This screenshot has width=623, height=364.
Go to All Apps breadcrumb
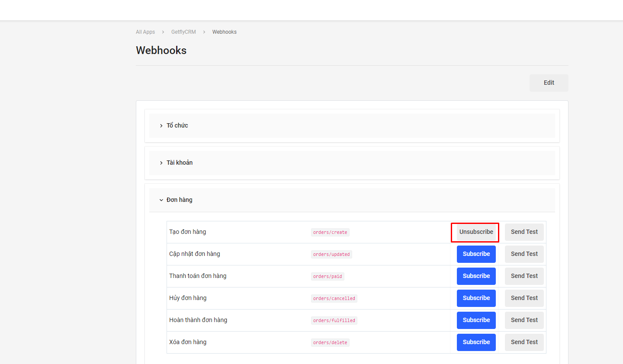pyautogui.click(x=145, y=32)
